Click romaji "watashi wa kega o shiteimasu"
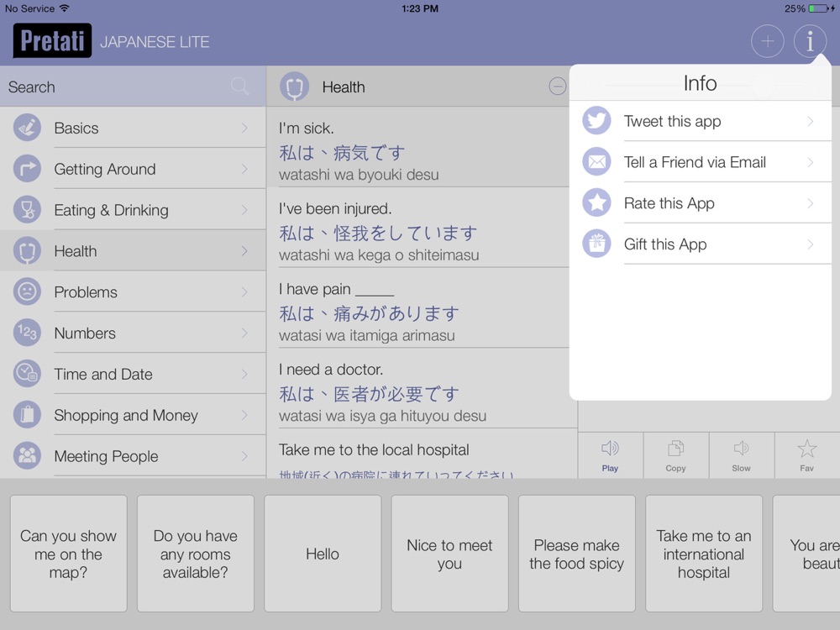840x630 pixels. coord(379,255)
